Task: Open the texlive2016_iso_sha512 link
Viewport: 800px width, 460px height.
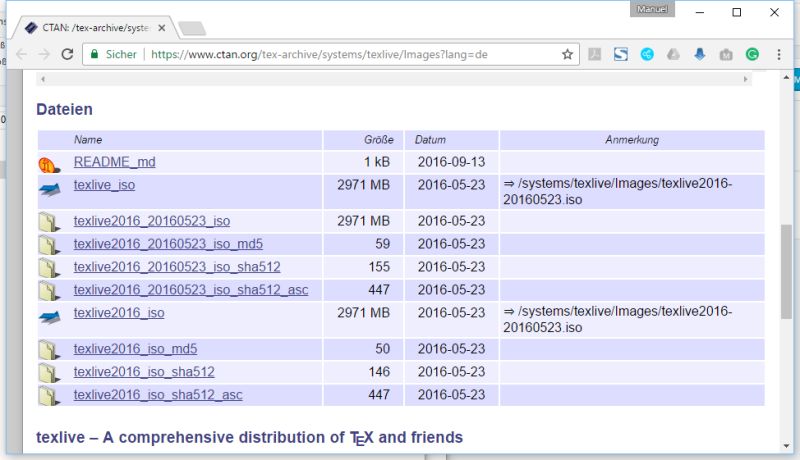Action: pyautogui.click(x=144, y=372)
